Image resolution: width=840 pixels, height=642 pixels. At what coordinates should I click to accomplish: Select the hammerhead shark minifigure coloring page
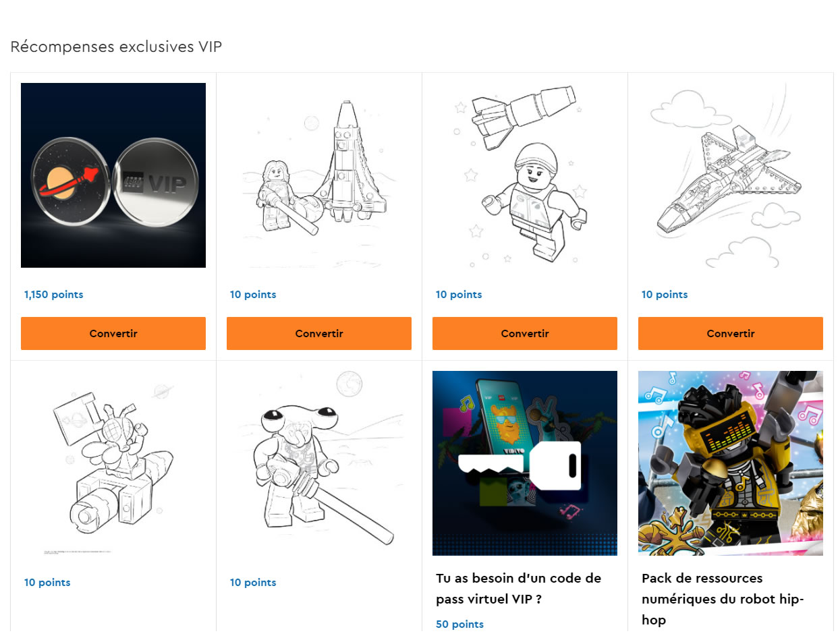[x=319, y=463]
